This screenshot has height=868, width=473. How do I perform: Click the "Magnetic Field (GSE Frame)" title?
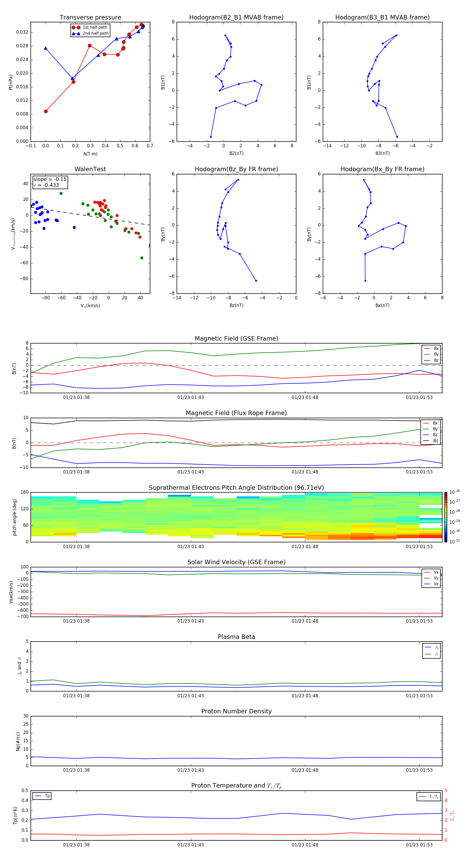pyautogui.click(x=236, y=339)
